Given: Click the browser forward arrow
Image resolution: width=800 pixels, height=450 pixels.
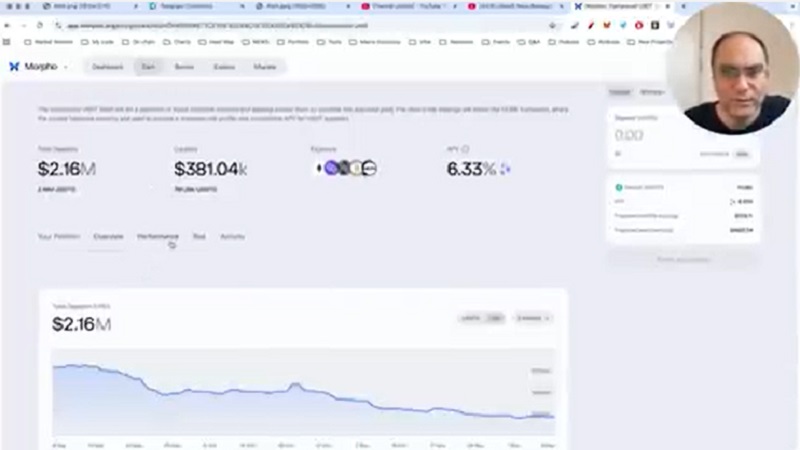Looking at the screenshot, I should click(23, 25).
